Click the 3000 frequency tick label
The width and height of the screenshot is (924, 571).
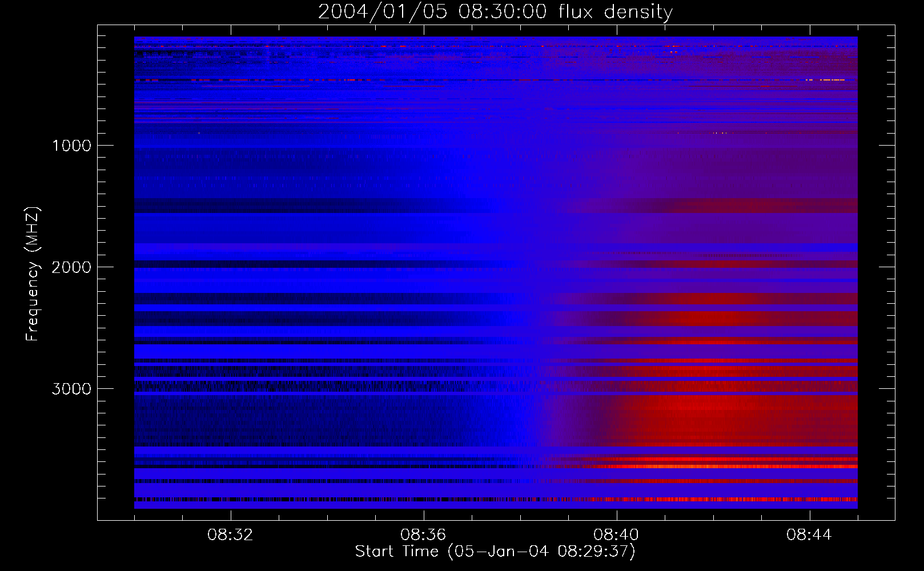coord(71,389)
